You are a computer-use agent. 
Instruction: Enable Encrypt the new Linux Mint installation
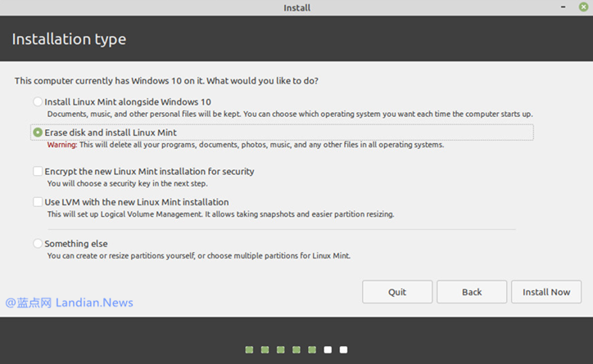pos(38,172)
